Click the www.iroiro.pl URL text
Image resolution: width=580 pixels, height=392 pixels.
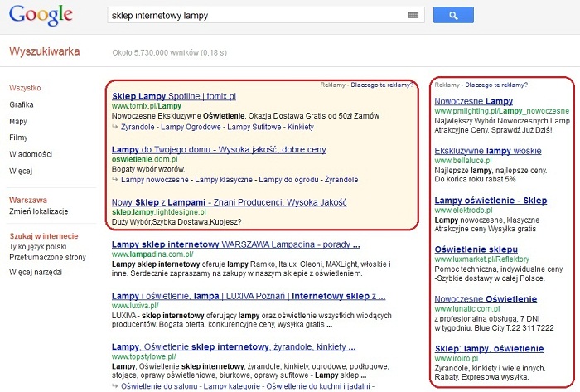click(457, 358)
